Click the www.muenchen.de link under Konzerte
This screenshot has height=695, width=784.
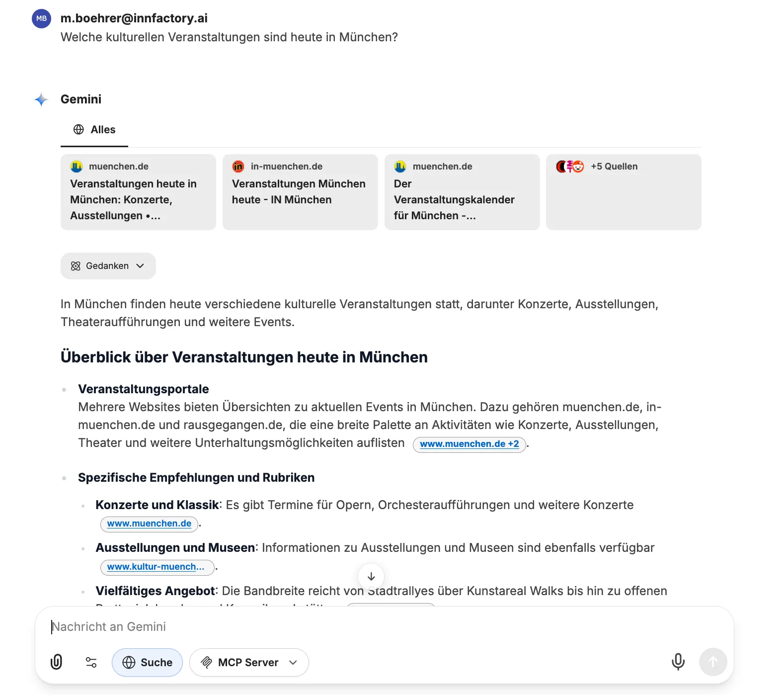point(149,523)
